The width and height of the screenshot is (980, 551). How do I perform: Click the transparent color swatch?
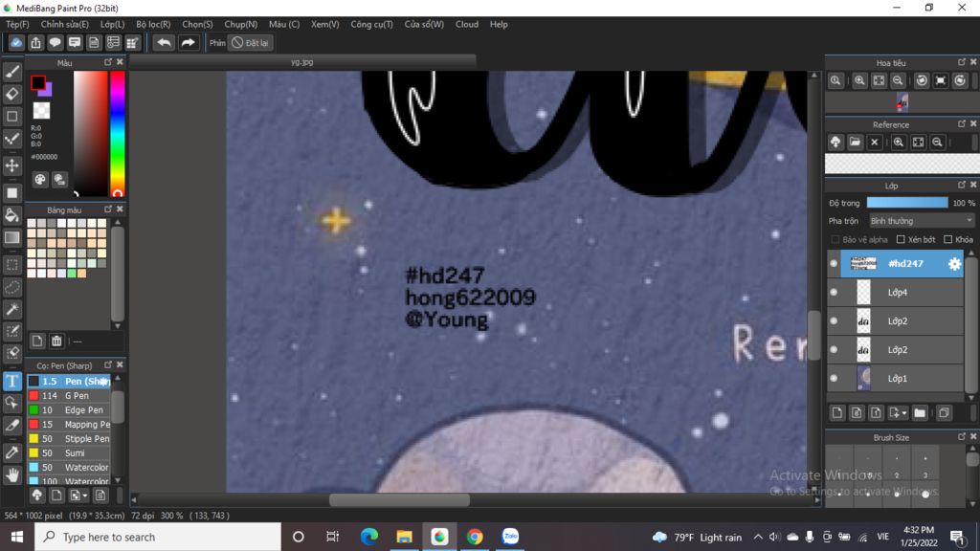pyautogui.click(x=41, y=111)
